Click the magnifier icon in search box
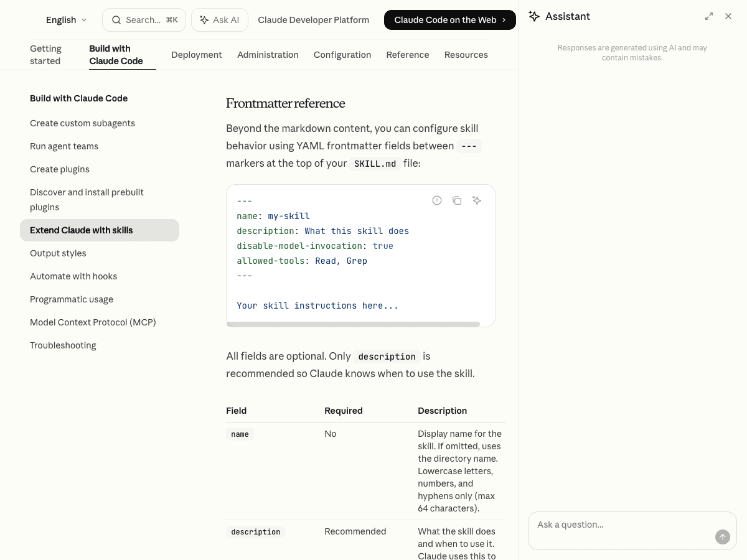The width and height of the screenshot is (747, 560). 116,20
